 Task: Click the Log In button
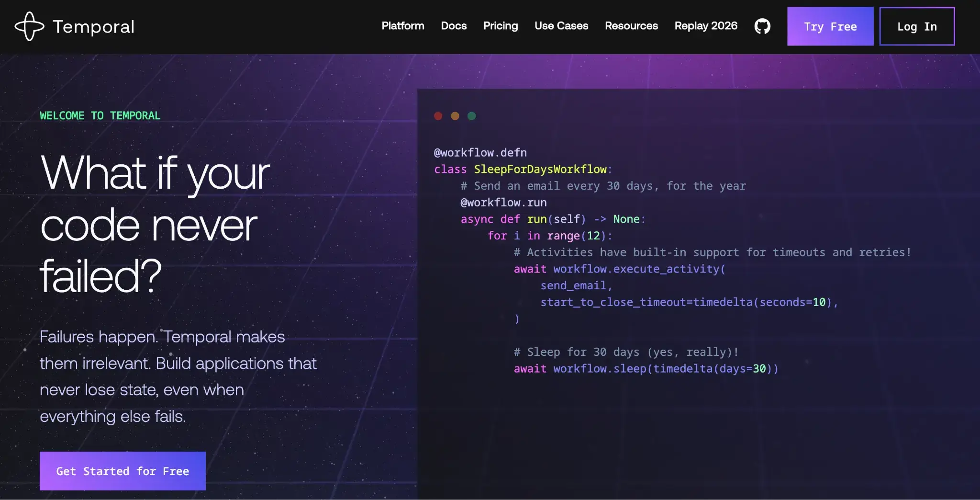(917, 26)
